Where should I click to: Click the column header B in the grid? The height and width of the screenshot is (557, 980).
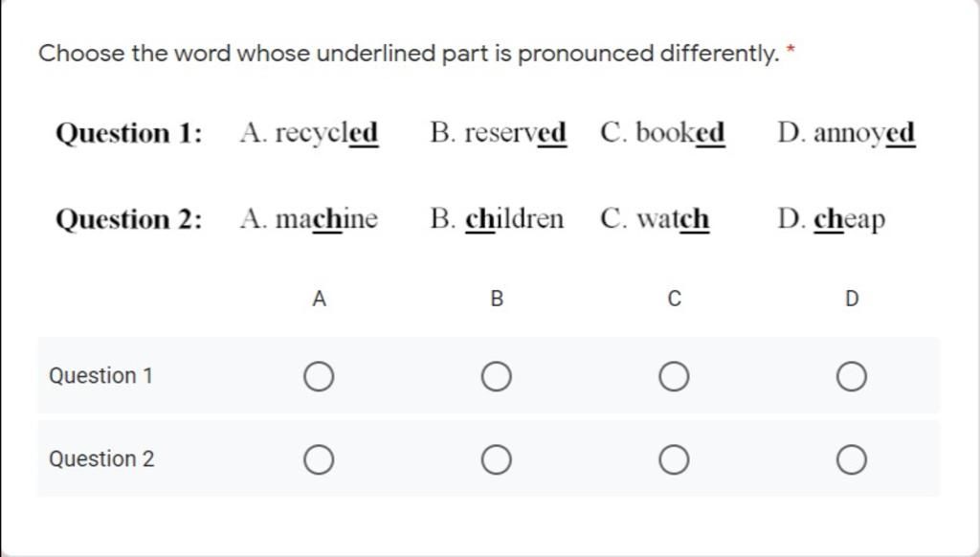point(497,299)
